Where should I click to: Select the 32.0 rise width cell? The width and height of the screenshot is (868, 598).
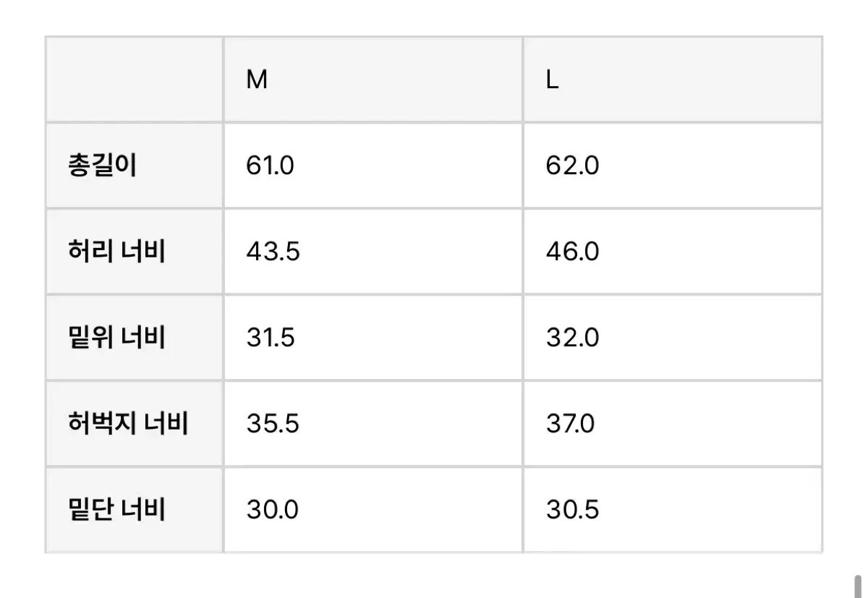tap(673, 338)
